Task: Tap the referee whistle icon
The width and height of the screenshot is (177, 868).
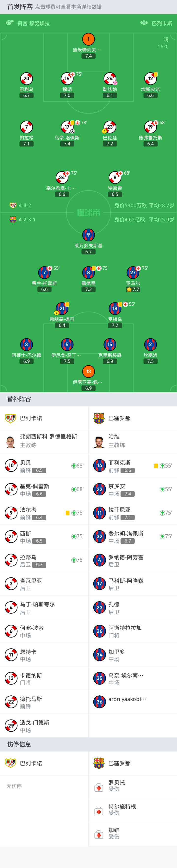Action: [10, 23]
